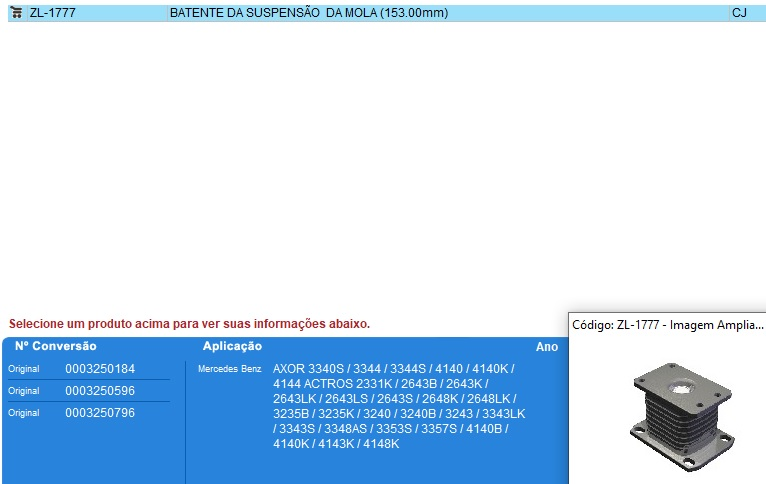This screenshot has height=484, width=766.
Task: Click the Original label of the second conversion row
Action: pos(23,392)
